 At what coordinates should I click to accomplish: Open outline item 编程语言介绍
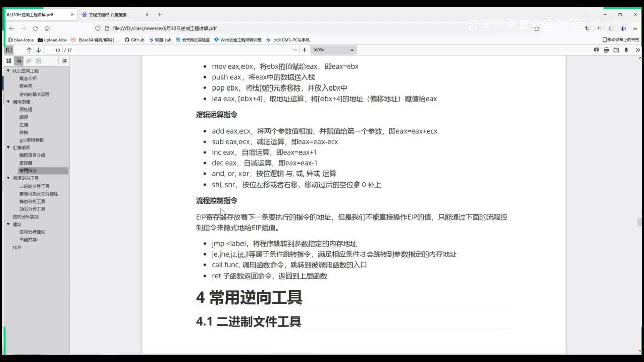click(32, 155)
